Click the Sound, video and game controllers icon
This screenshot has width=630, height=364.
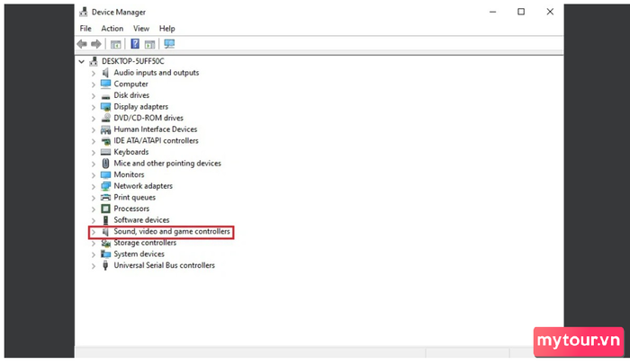(x=105, y=232)
